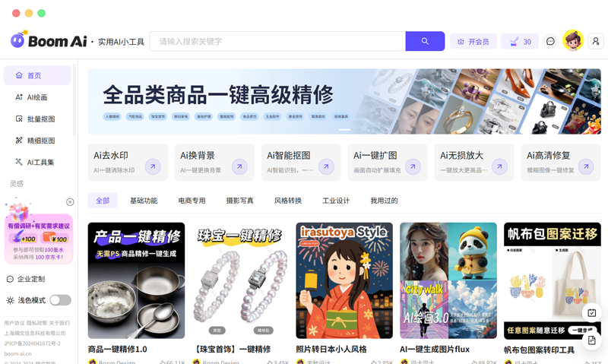Click the 沪ICP备2024041672号-2 footer link
Screen dimensions: 608x364
click(33, 343)
